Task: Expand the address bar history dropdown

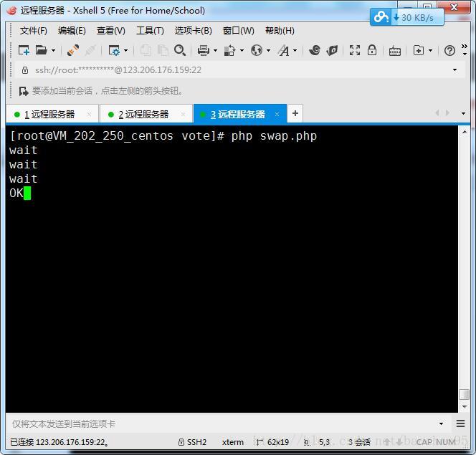Action: [x=454, y=70]
